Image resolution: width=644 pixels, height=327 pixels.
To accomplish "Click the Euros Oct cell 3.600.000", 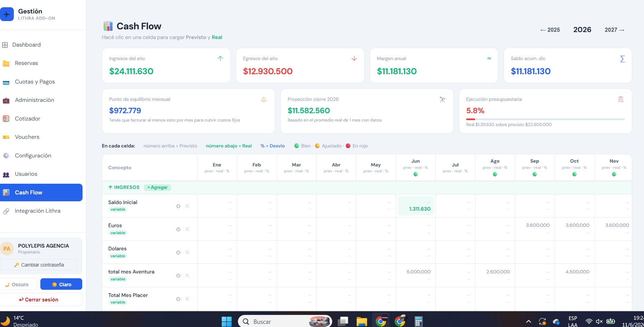I will point(575,229).
